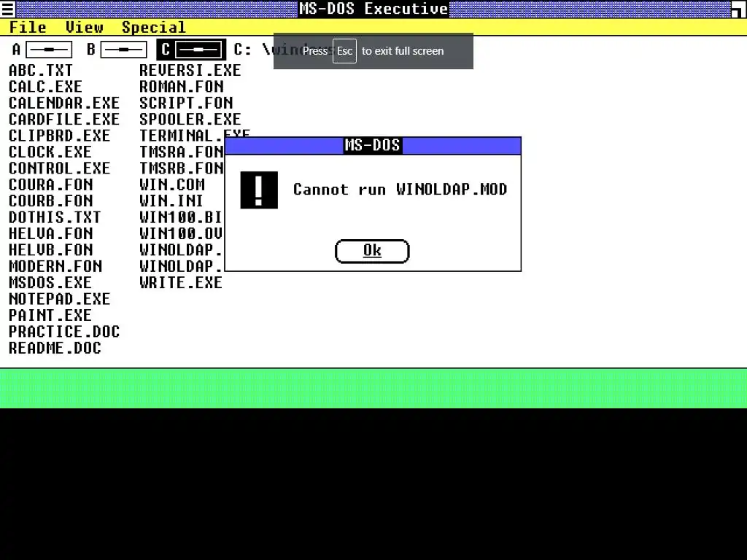Screen dimensions: 747x560
Task: Select file CALC.EXE
Action: pyautogui.click(x=46, y=87)
